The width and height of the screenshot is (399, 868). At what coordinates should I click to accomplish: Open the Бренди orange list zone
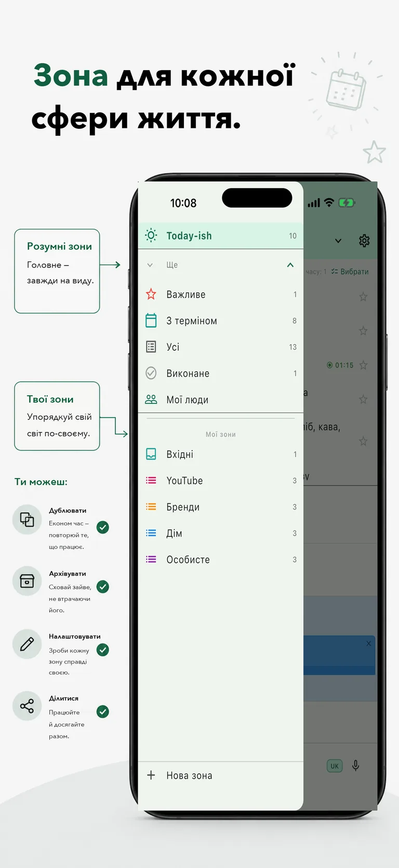(221, 507)
